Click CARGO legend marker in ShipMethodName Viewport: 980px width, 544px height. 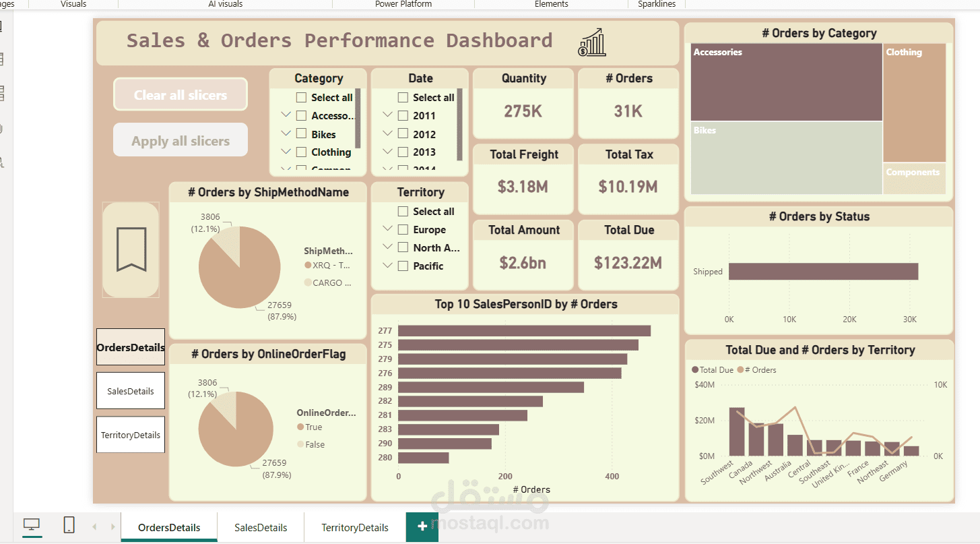pyautogui.click(x=308, y=283)
